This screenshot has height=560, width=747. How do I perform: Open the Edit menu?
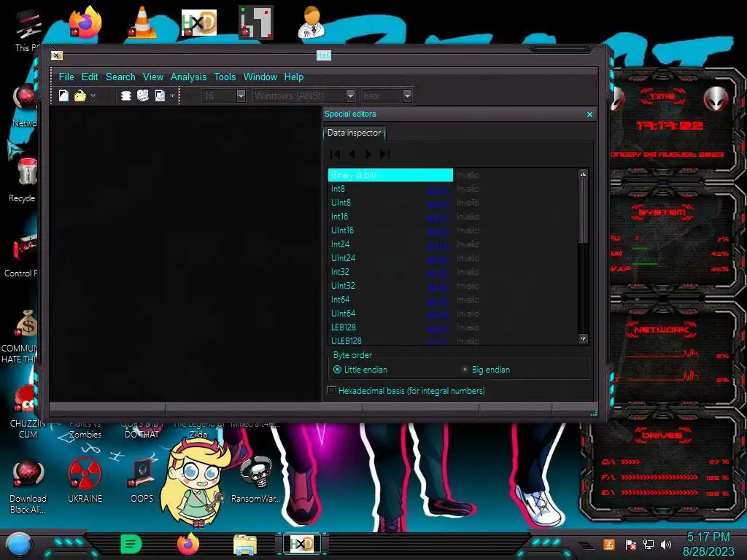pyautogui.click(x=90, y=77)
